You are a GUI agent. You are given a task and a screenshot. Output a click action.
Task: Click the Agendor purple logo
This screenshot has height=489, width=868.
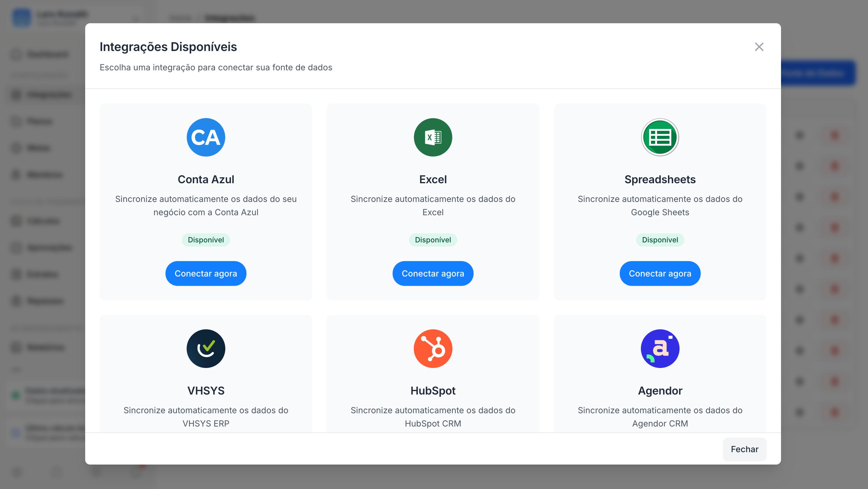tap(660, 349)
